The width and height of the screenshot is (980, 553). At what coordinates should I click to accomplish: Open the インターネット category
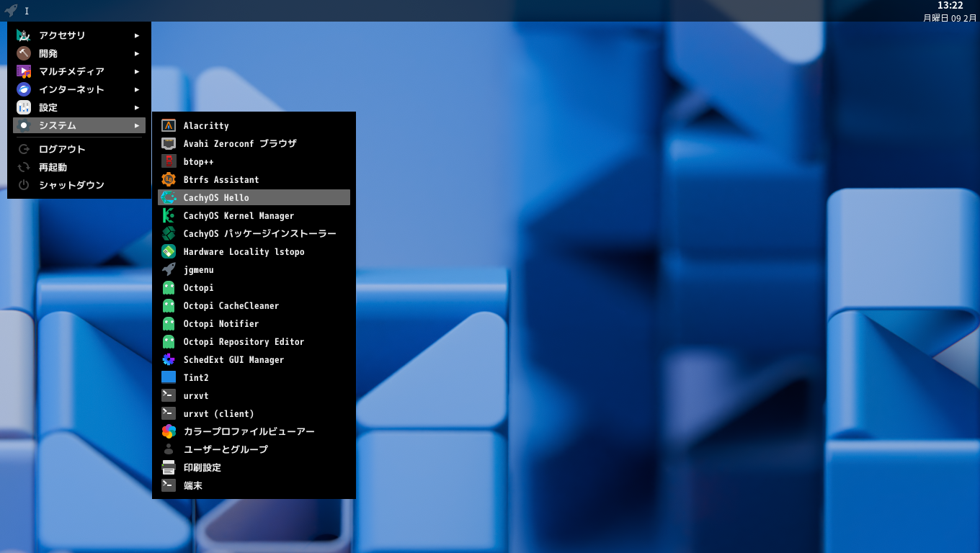click(79, 89)
